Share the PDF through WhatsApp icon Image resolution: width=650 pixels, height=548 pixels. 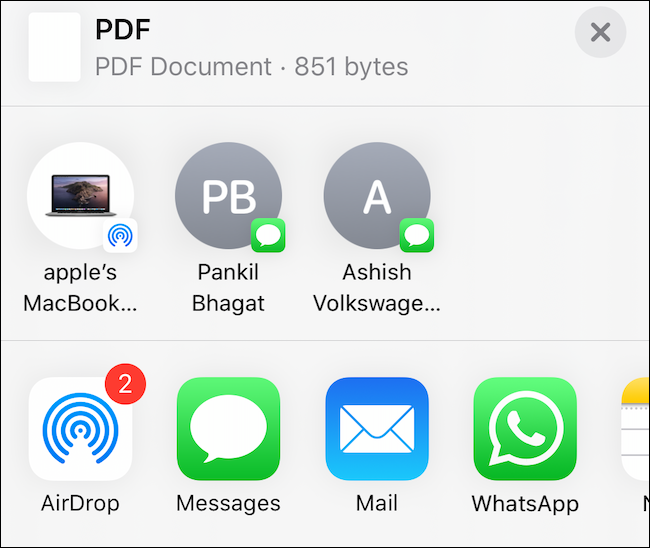tap(525, 429)
